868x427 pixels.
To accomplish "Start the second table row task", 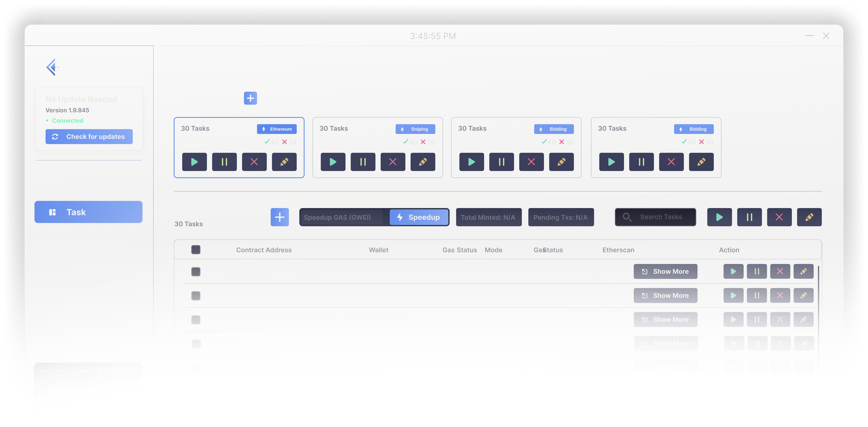I will (x=734, y=296).
